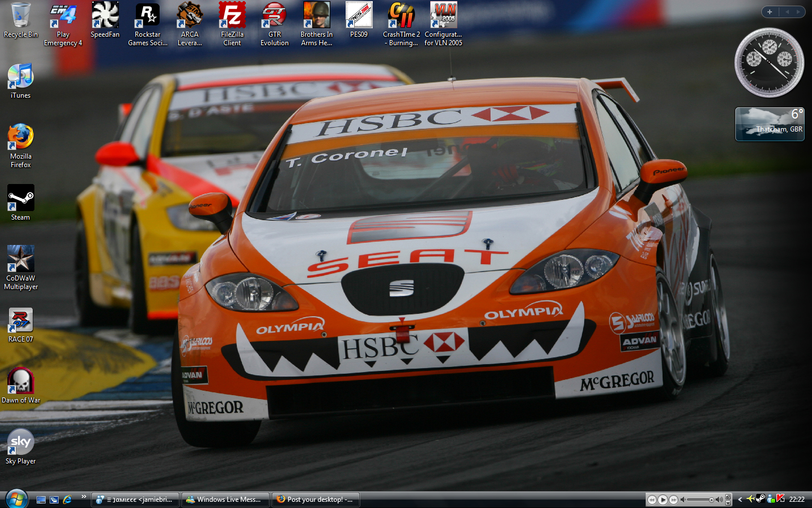Screen dimensions: 812x508
Task: Select the ARCA Leverage shortcut icon
Action: (189, 24)
